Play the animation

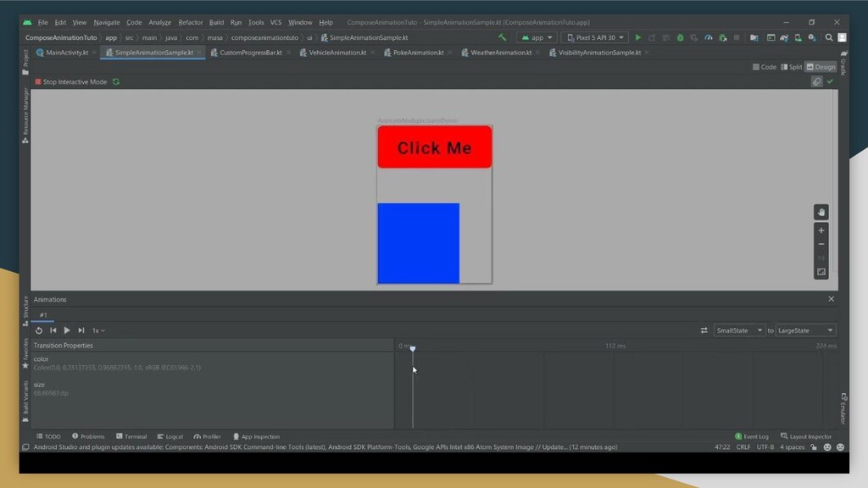(x=67, y=330)
